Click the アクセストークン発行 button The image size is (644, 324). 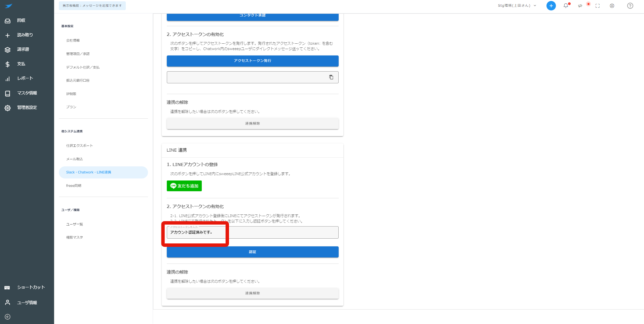(x=253, y=61)
